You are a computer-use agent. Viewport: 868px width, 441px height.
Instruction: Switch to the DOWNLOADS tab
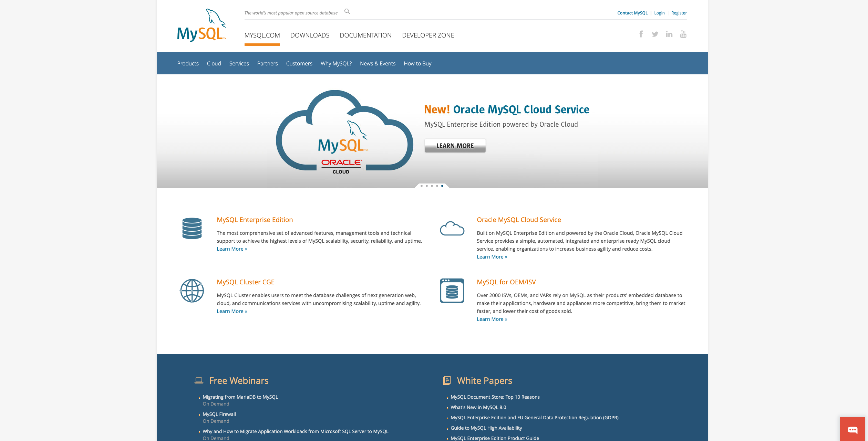pyautogui.click(x=310, y=35)
